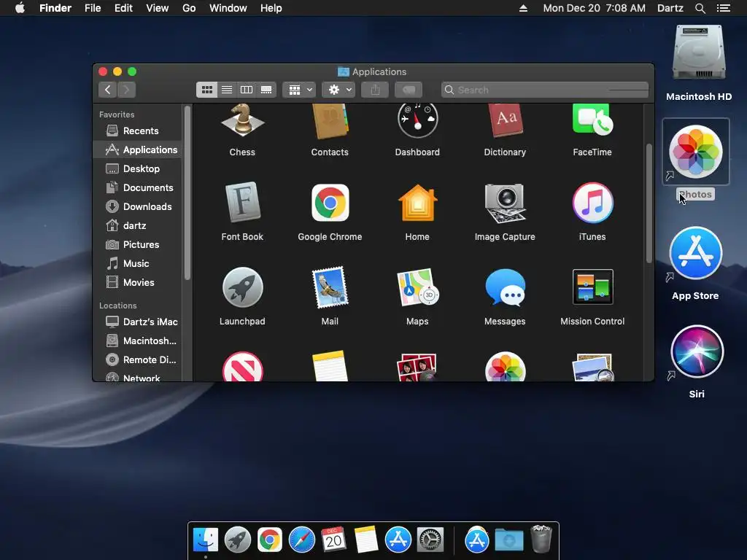Click the Share toolbar button

coord(375,90)
